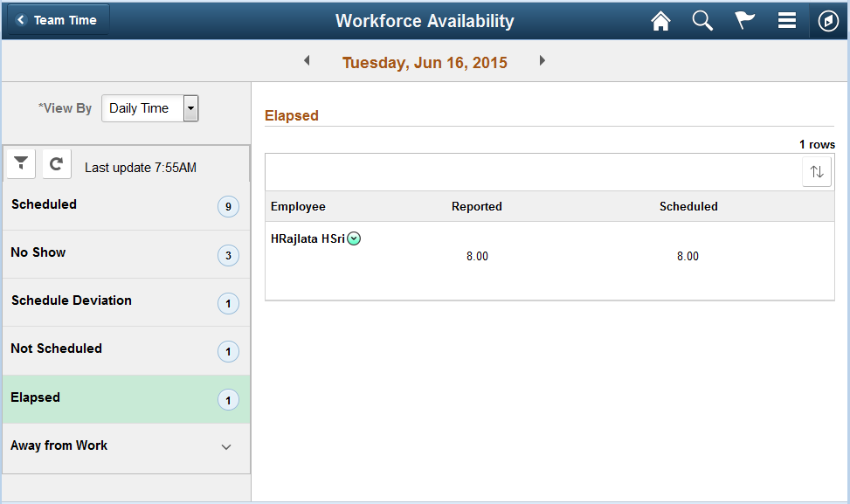
Task: Select the No Show category
Action: (127, 254)
